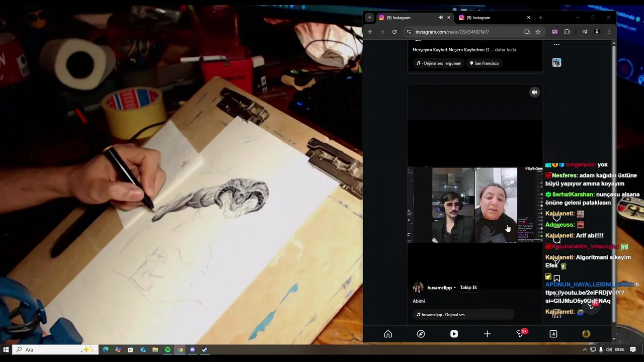Open Microsoft Store from the taskbar
This screenshot has width=644, height=362.
click(130, 349)
